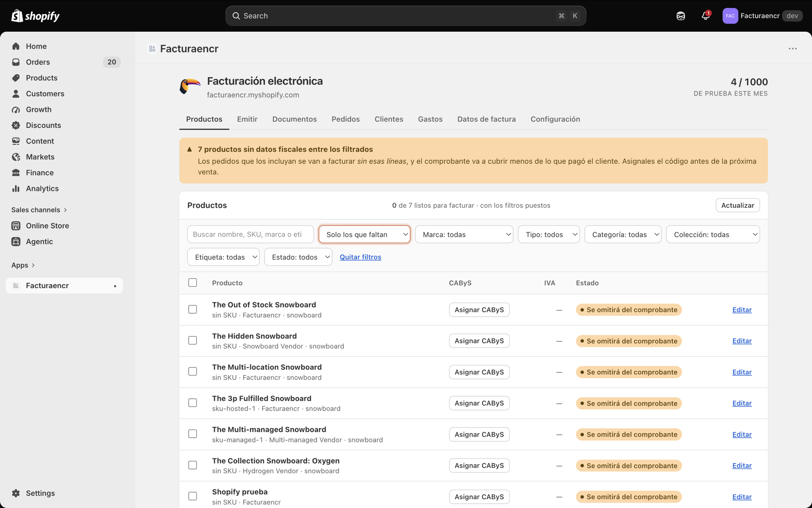Tick the select-all products checkbox
Image resolution: width=812 pixels, height=508 pixels.
[192, 282]
